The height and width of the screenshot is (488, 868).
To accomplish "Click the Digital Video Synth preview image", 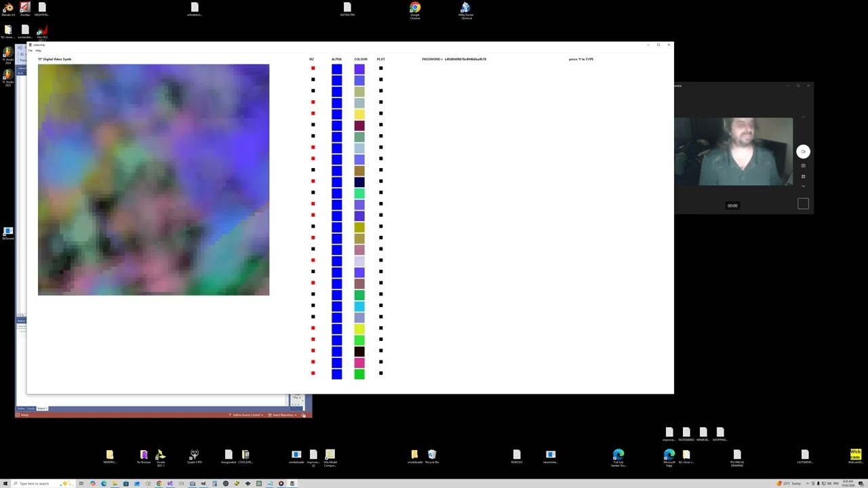I will coord(153,180).
